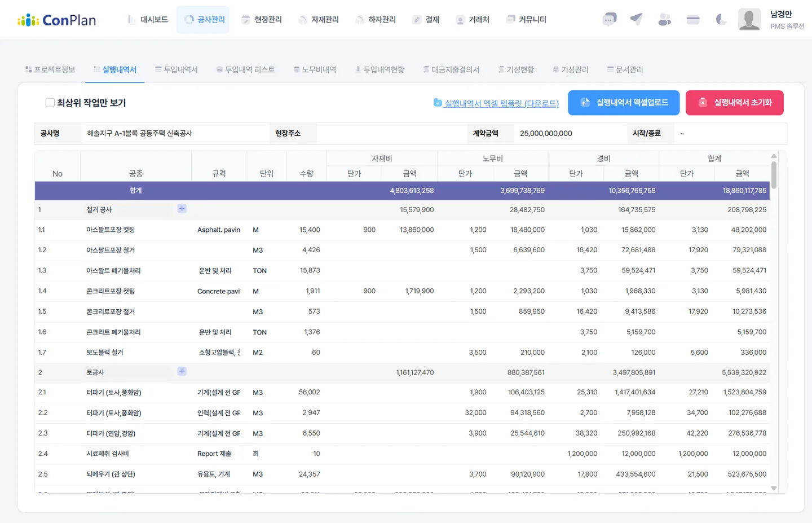Open 현장관리 menu
The height and width of the screenshot is (523, 812).
click(x=262, y=20)
